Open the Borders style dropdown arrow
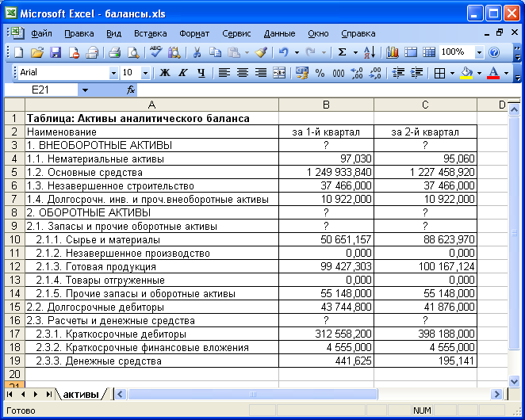Viewport: 525px width, 420px height. (x=452, y=73)
